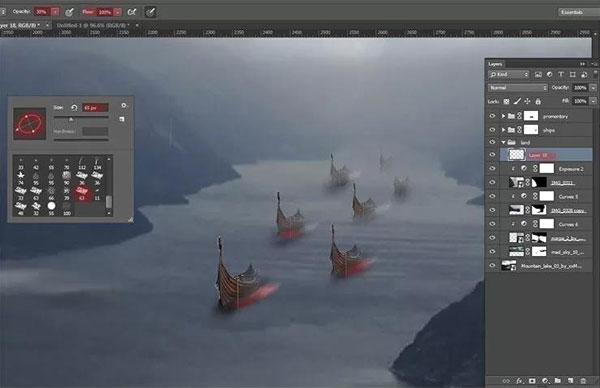Toggle visibility of Exposure 2 adjustment

pyautogui.click(x=492, y=169)
